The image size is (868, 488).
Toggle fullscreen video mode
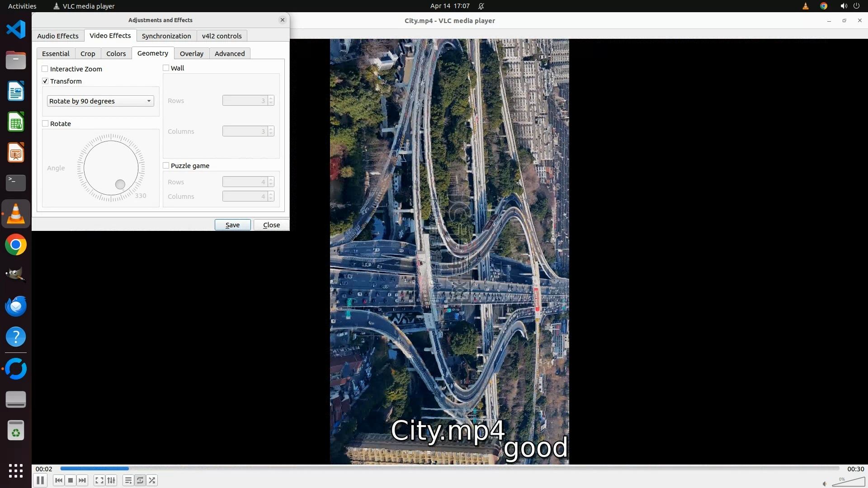pyautogui.click(x=99, y=480)
